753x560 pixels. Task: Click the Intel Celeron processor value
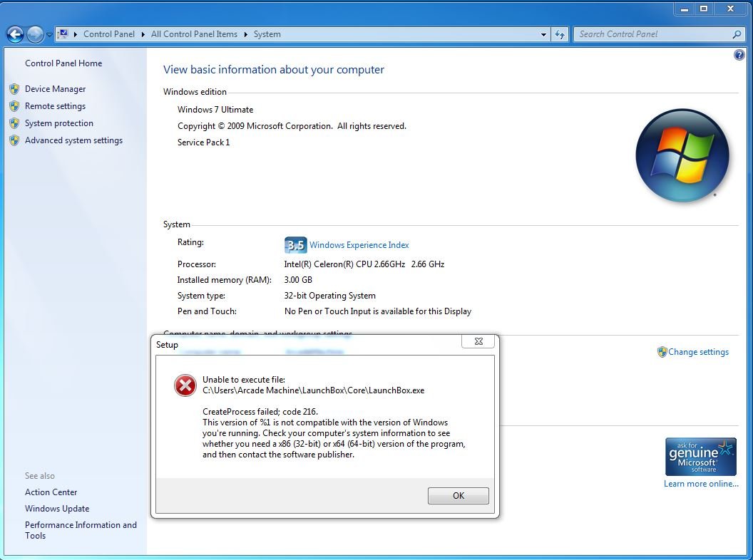pos(364,264)
